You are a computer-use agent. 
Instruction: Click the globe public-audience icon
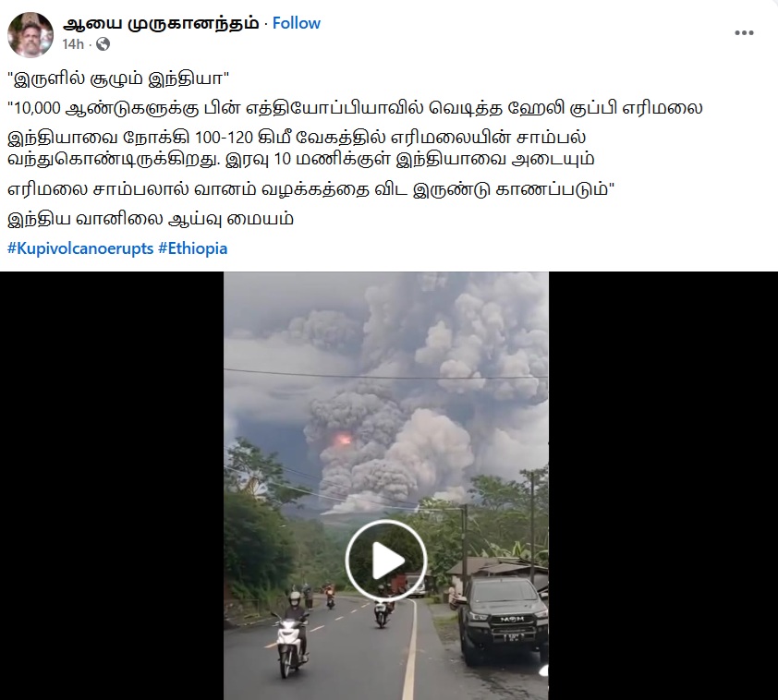[x=103, y=44]
